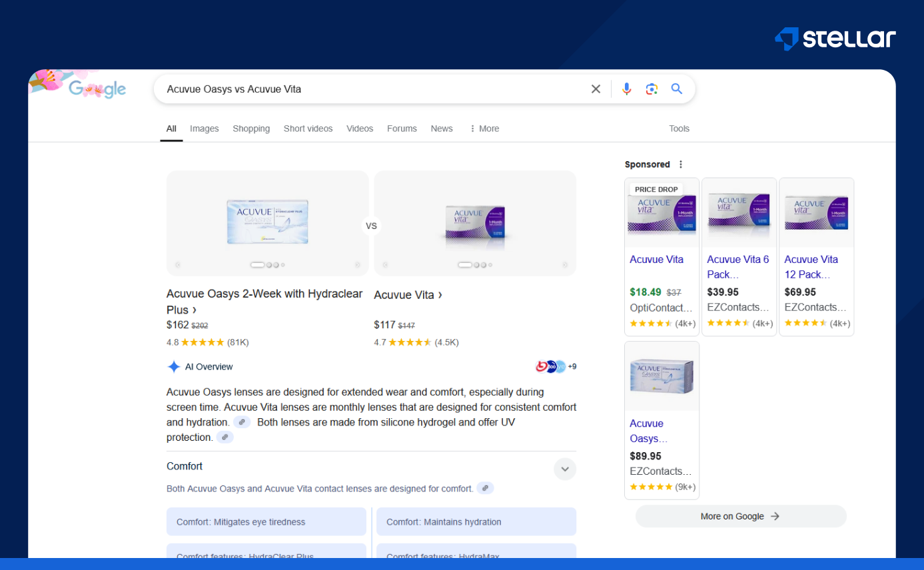Switch to the Videos tab
Screen dimensions: 924x570
(360, 129)
